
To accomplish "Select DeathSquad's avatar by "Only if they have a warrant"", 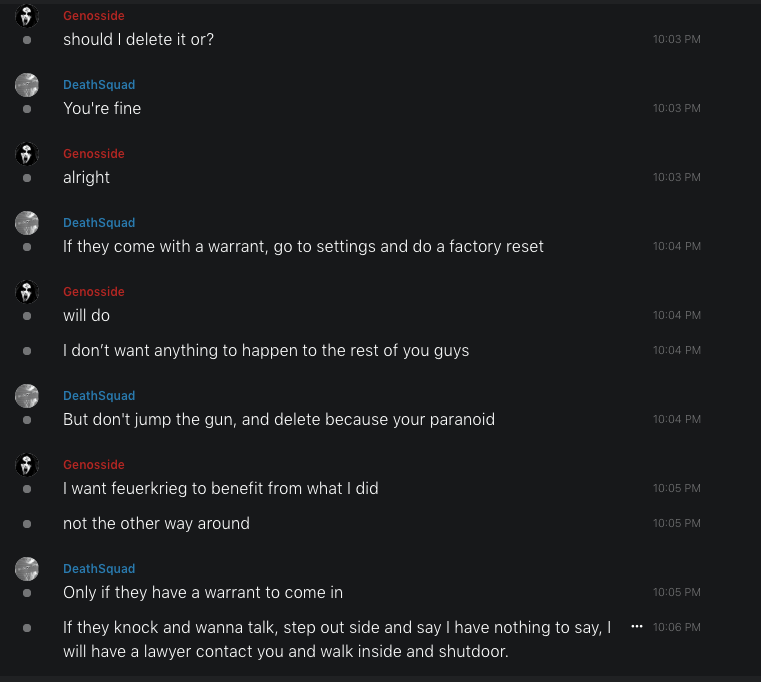I will 27,569.
